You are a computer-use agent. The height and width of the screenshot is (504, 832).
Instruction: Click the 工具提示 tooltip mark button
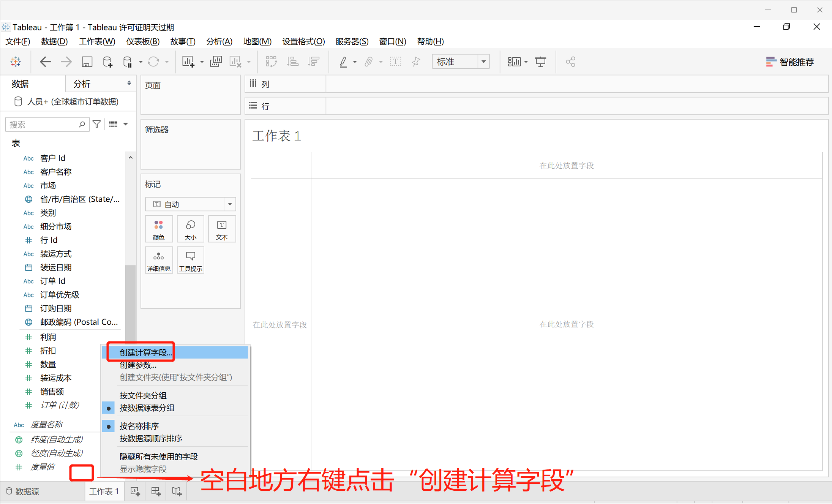pyautogui.click(x=191, y=260)
